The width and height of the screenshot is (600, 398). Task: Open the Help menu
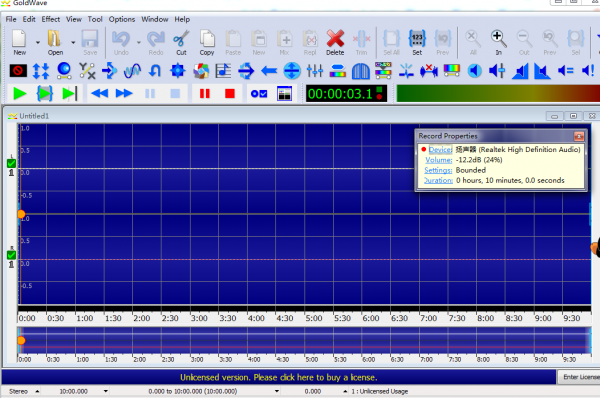pyautogui.click(x=182, y=19)
